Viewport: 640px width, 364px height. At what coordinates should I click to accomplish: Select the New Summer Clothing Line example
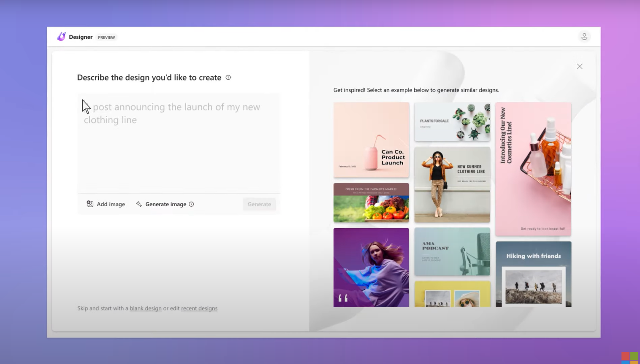tap(452, 184)
